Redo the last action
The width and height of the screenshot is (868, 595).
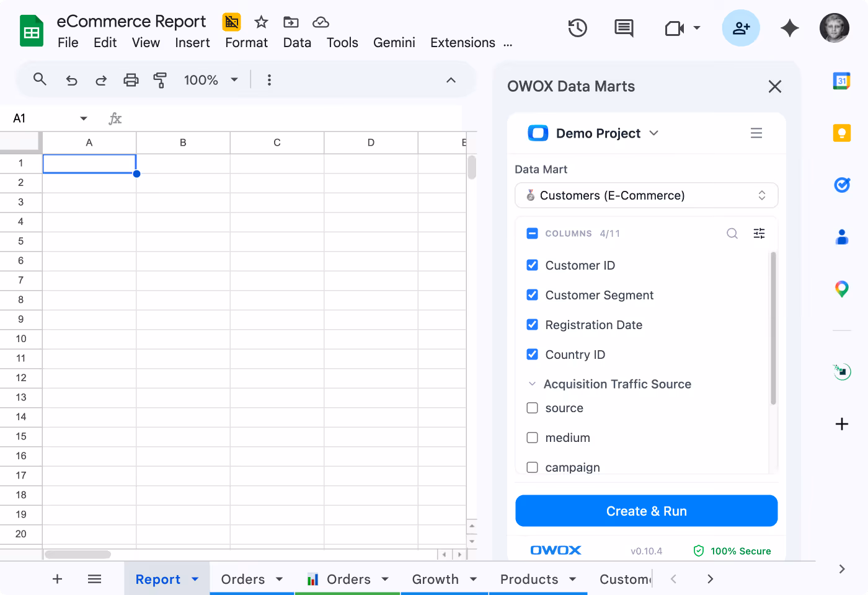[x=101, y=80]
